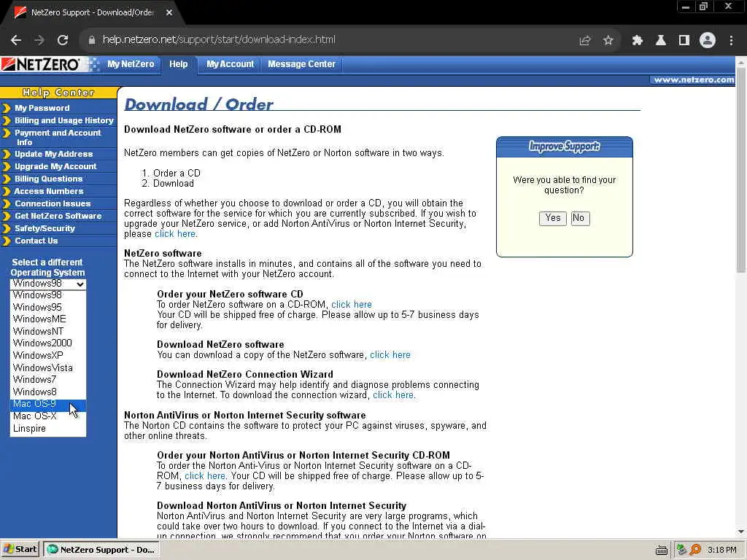Choose WindowsME from the OS list
Viewport: 747px width, 560px height.
[47, 319]
